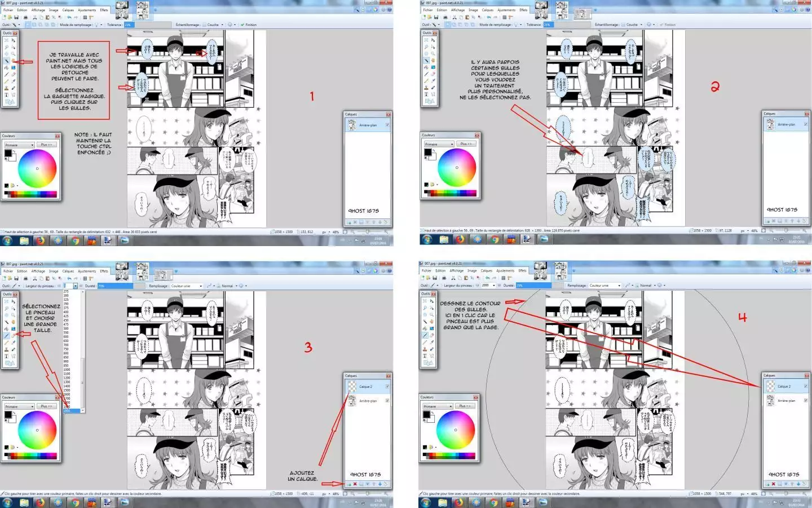Image resolution: width=812 pixels, height=508 pixels.
Task: Click the Chrome icon in screenshot 3's taskbar
Action: [75, 502]
